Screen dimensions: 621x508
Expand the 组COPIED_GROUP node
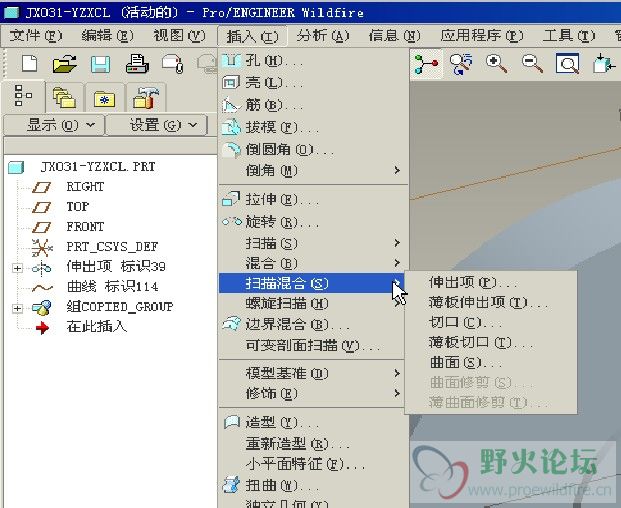17,308
